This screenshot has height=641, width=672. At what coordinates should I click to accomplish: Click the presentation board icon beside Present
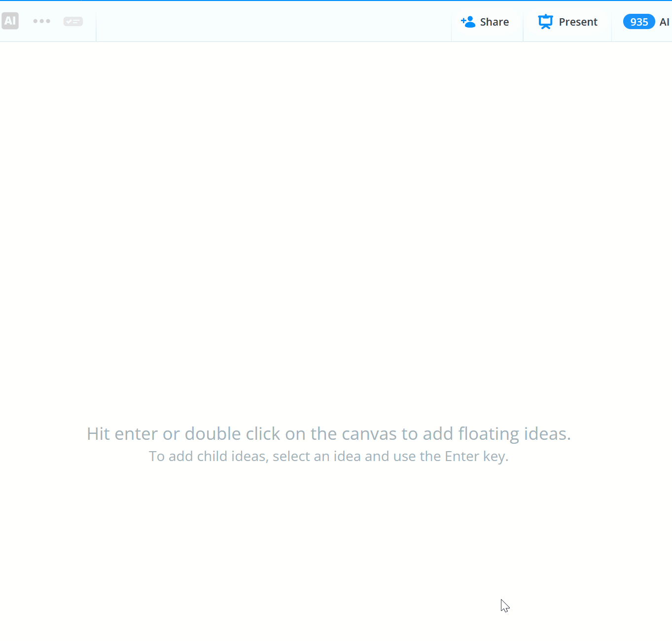(x=545, y=22)
